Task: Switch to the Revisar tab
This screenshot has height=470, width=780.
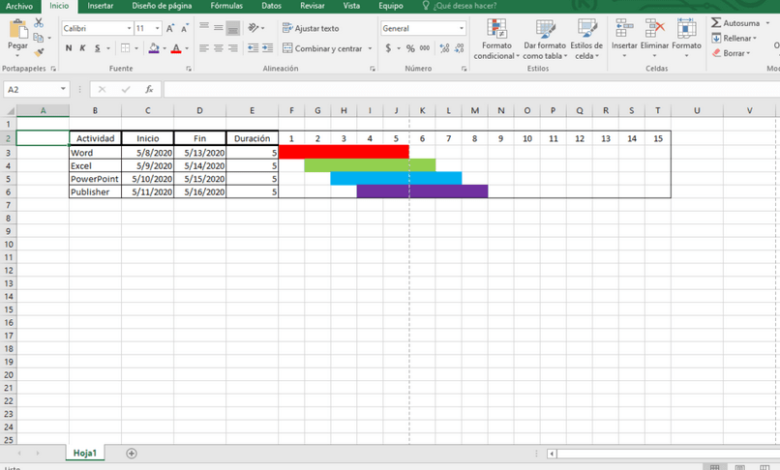Action: (312, 6)
